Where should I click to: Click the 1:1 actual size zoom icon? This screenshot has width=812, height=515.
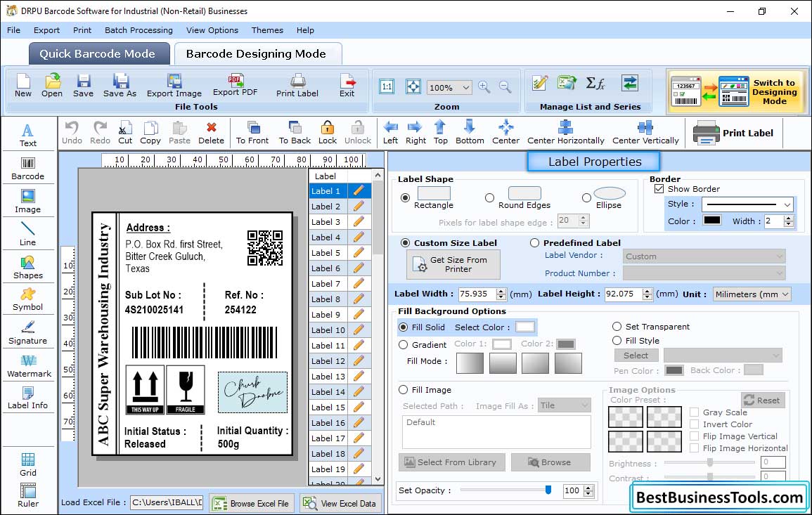[387, 86]
